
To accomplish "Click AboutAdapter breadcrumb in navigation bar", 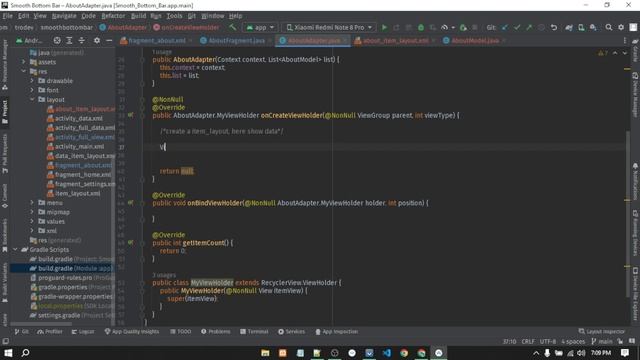I will coord(123,27).
